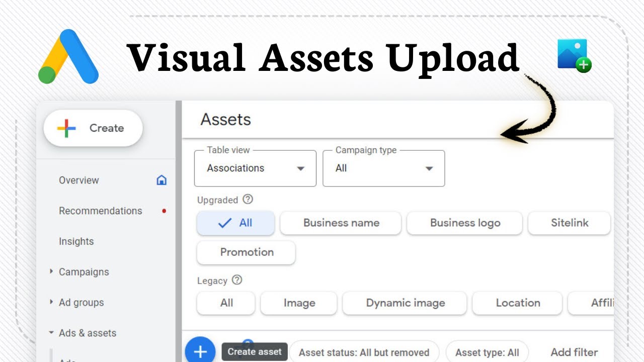Click the Assets page heading

[225, 119]
